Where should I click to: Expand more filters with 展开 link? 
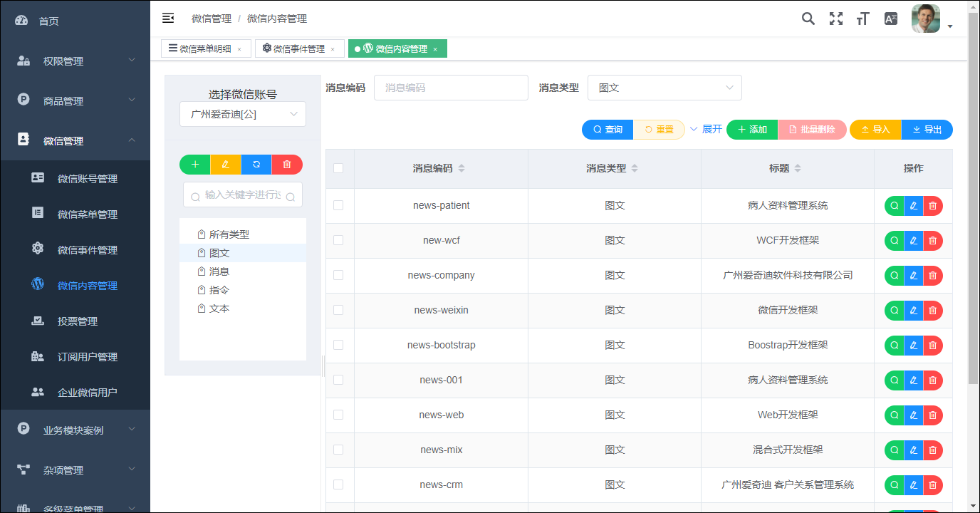point(706,129)
